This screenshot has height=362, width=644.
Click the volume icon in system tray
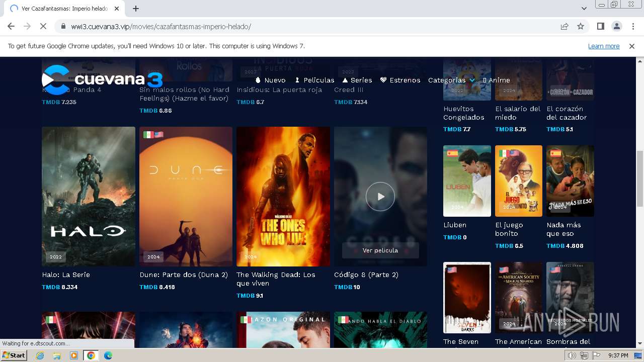[572, 355]
